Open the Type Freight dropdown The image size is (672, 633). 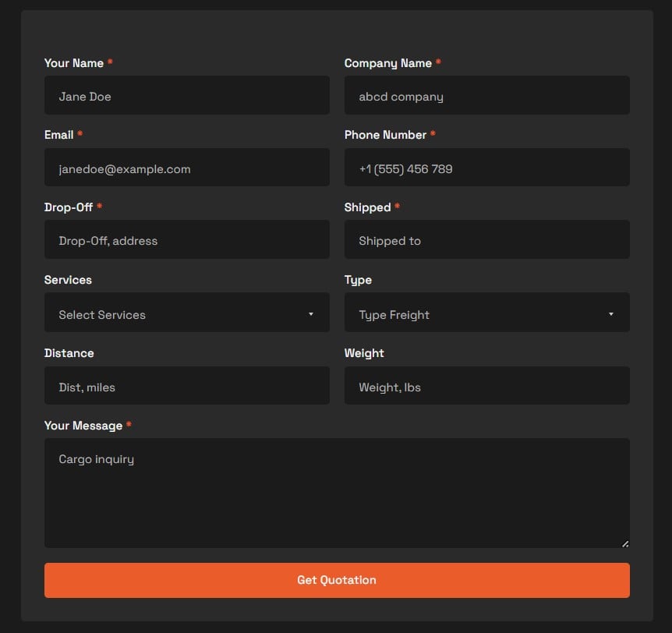(x=487, y=313)
